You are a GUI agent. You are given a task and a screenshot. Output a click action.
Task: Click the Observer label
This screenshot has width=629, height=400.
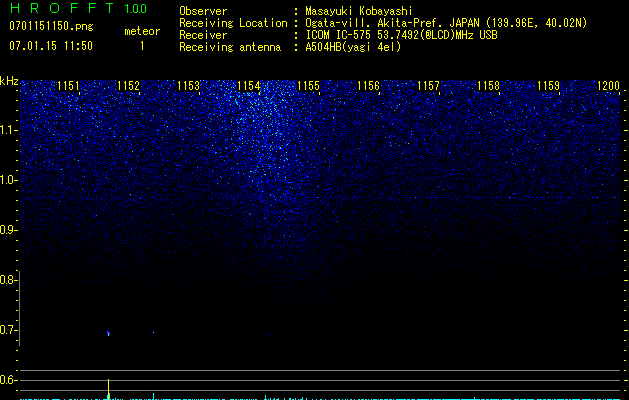coord(203,11)
